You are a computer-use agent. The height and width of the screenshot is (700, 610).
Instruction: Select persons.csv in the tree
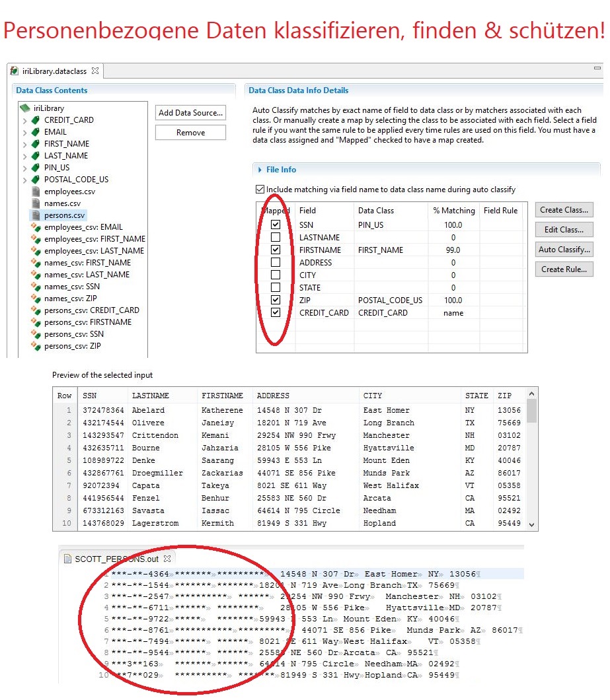coord(64,215)
